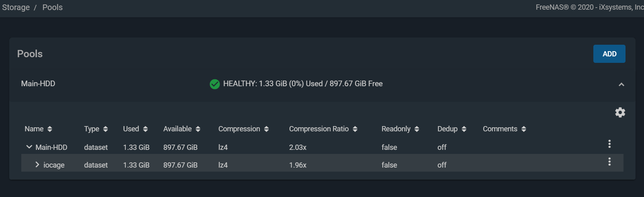Collapse the Main-HDD dataset tree row
This screenshot has height=197, width=644.
tap(29, 147)
